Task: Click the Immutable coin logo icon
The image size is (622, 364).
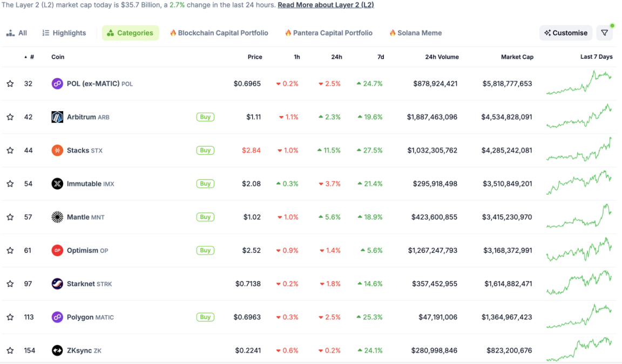Action: (57, 184)
